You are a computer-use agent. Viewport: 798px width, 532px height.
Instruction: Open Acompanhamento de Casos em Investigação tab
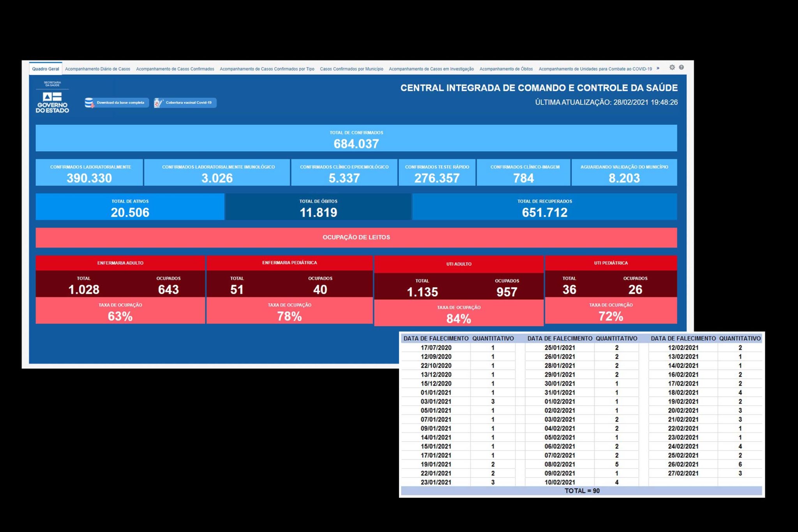click(x=431, y=69)
